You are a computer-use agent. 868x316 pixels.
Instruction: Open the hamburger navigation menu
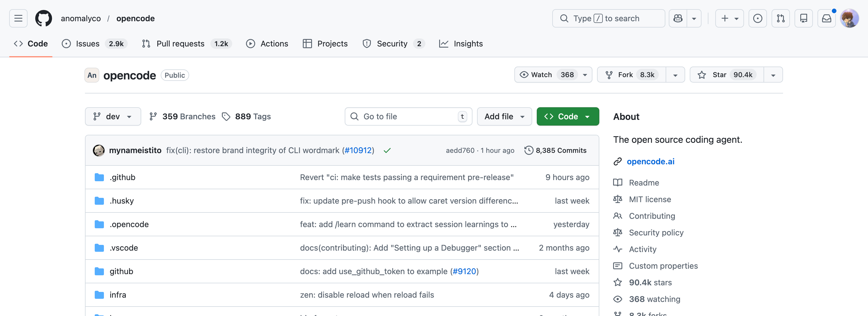[x=18, y=18]
